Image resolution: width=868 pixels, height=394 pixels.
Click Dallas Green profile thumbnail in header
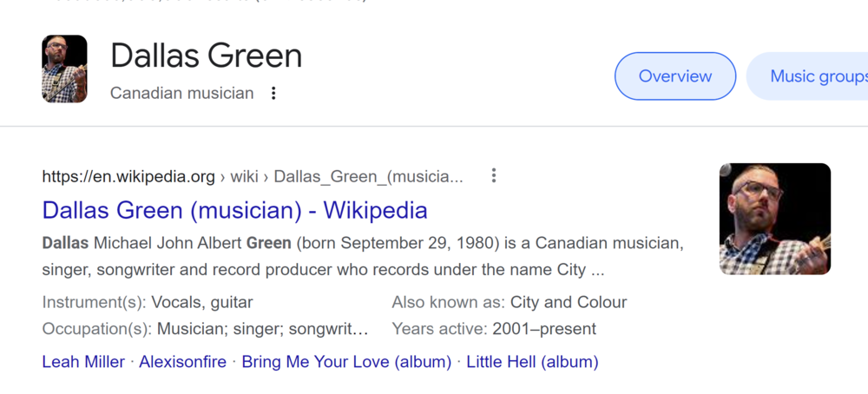[64, 69]
